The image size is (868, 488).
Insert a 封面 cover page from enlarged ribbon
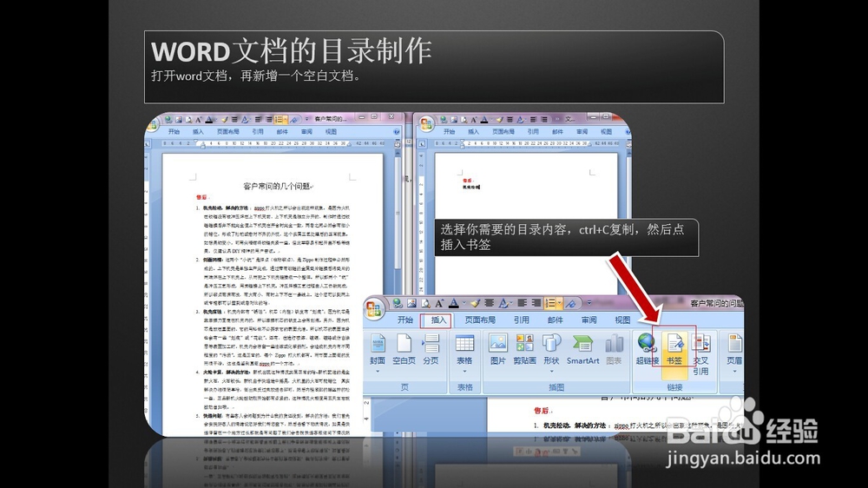378,349
